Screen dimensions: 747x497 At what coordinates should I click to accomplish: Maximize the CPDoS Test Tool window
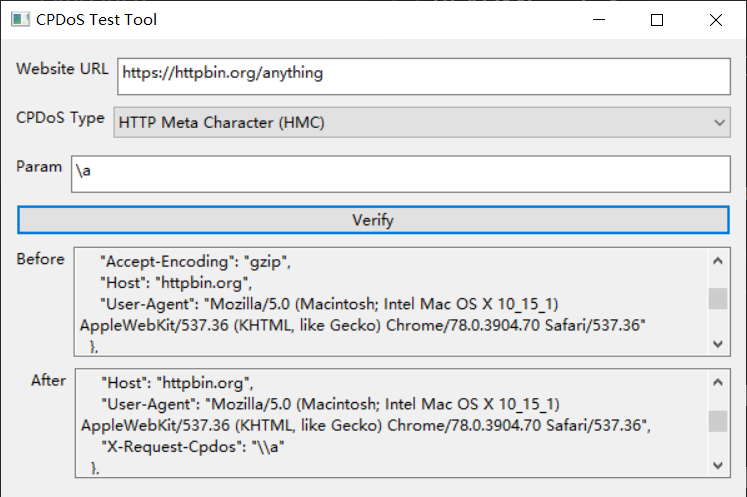(657, 19)
